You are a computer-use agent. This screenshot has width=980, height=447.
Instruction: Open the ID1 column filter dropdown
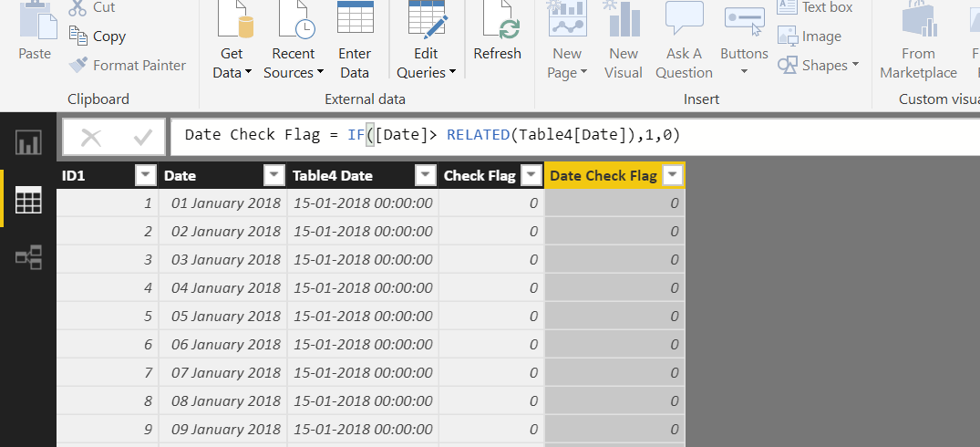point(146,176)
